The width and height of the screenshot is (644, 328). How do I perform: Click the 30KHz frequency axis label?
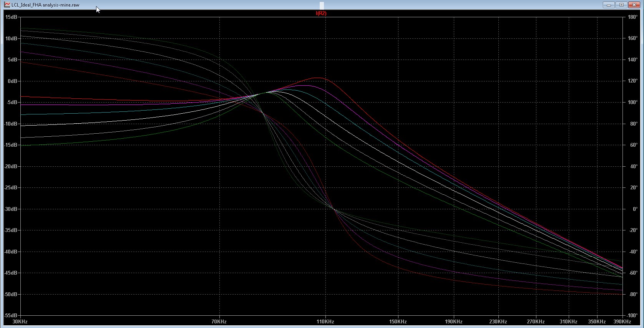[20, 322]
